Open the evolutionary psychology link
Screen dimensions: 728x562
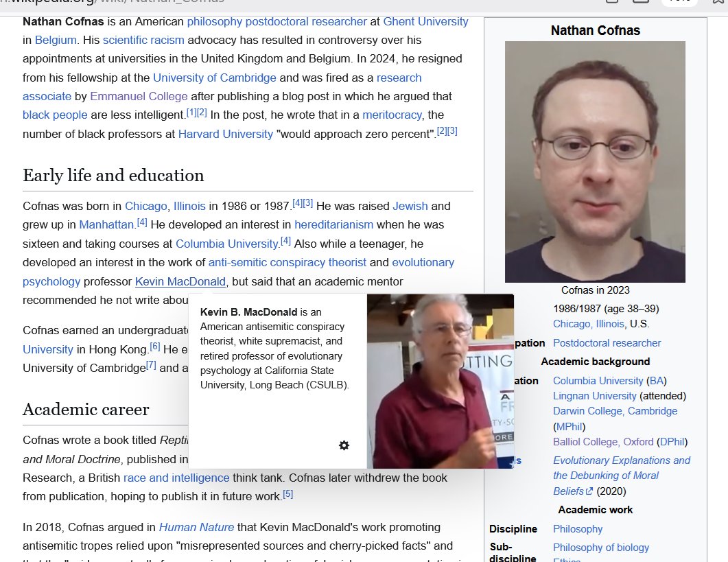pos(423,262)
